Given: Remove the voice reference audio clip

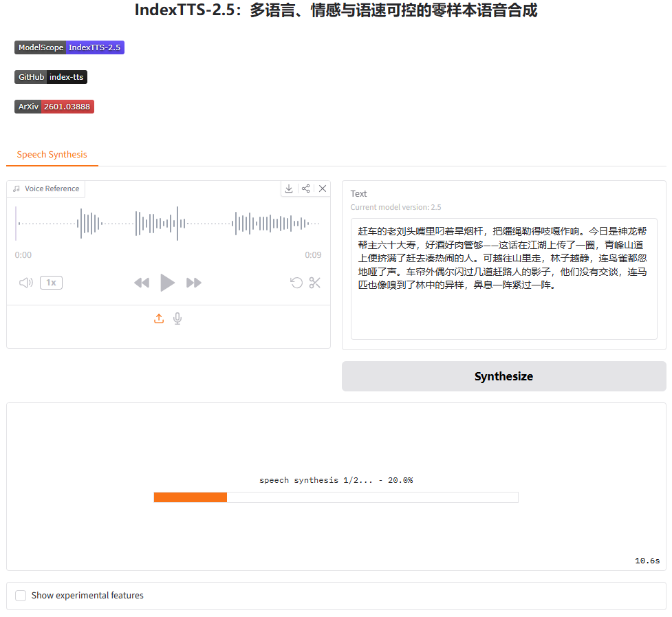Looking at the screenshot, I should tap(323, 188).
